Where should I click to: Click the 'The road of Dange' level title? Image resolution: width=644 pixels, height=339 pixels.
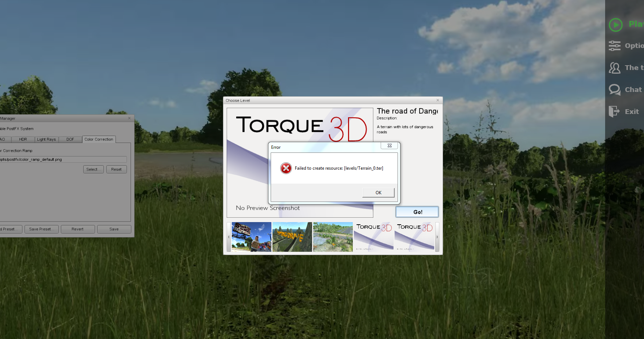tap(407, 111)
